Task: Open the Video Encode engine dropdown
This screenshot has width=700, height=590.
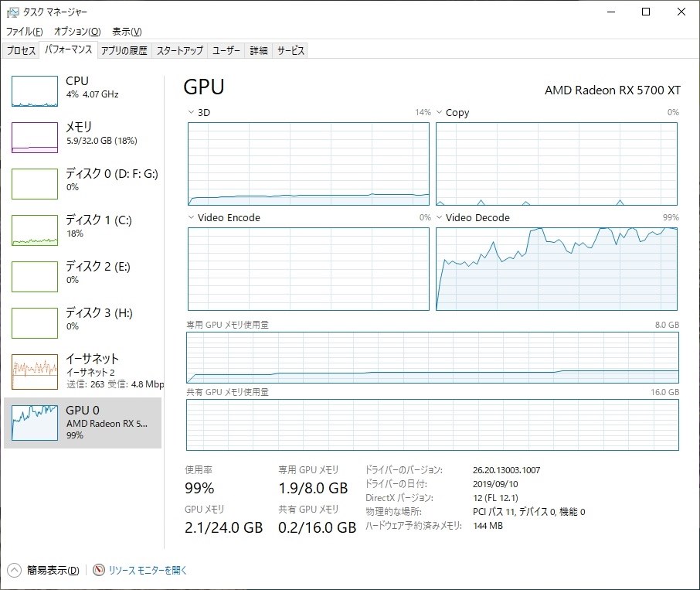Action: tap(192, 217)
